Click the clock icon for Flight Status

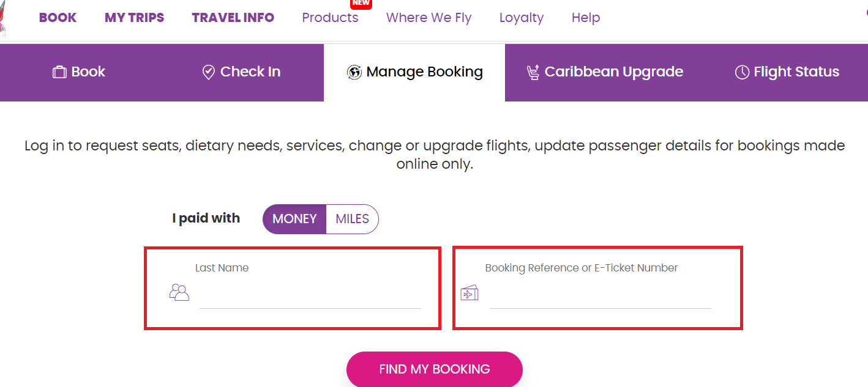742,72
